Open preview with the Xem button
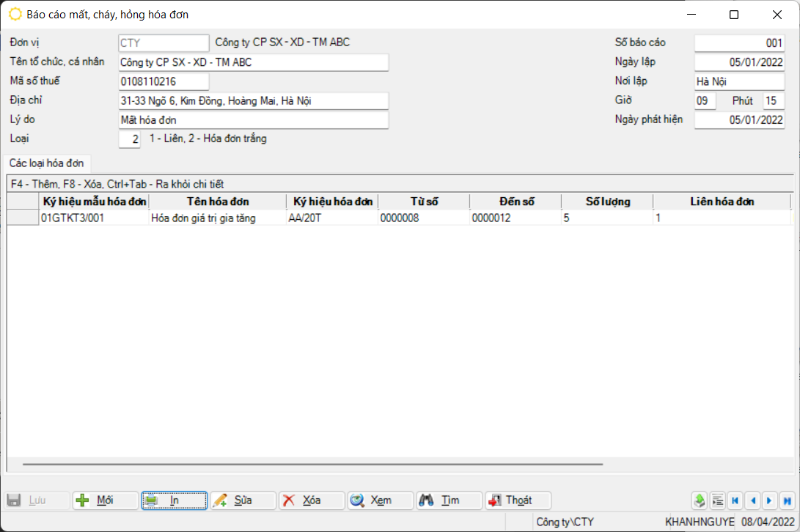The height and width of the screenshot is (532, 800). [380, 500]
